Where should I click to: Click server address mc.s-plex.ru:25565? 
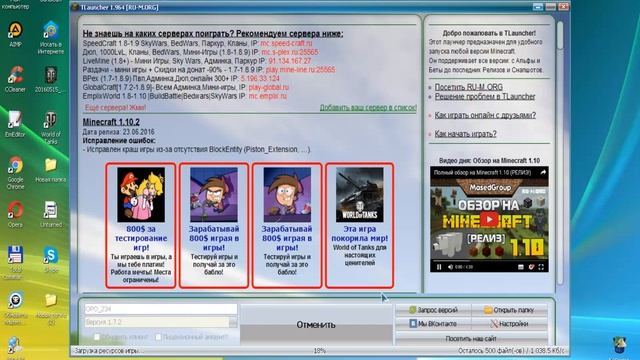point(290,52)
